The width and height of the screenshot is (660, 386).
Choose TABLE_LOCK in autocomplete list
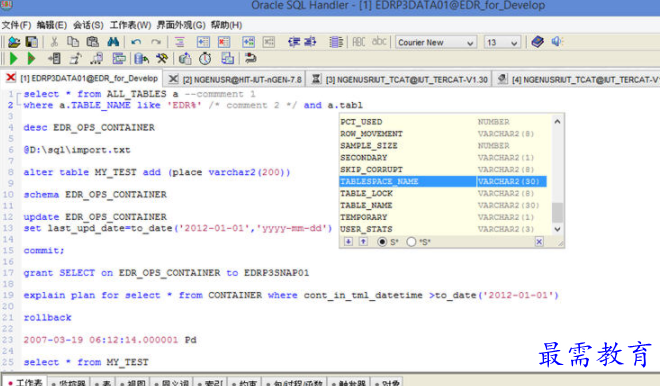tap(443, 194)
